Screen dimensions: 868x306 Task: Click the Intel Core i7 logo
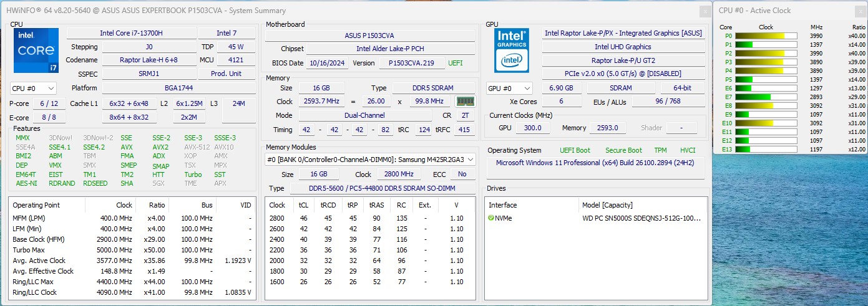point(36,50)
